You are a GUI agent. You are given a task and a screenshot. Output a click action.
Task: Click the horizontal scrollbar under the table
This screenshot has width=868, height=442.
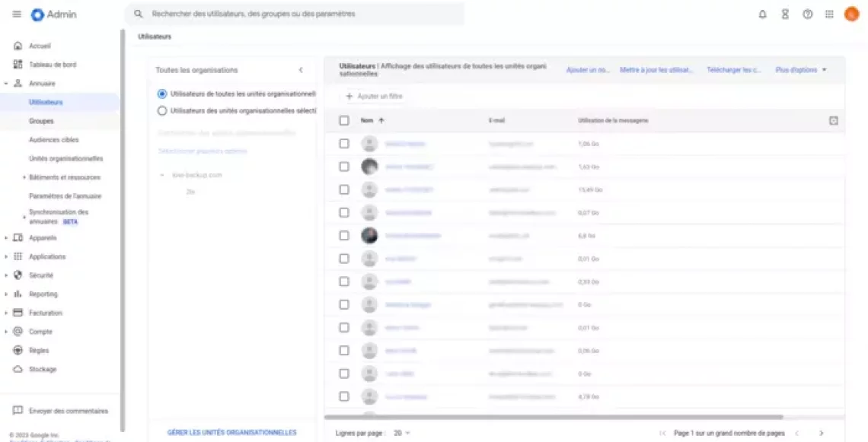pyautogui.click(x=554, y=417)
